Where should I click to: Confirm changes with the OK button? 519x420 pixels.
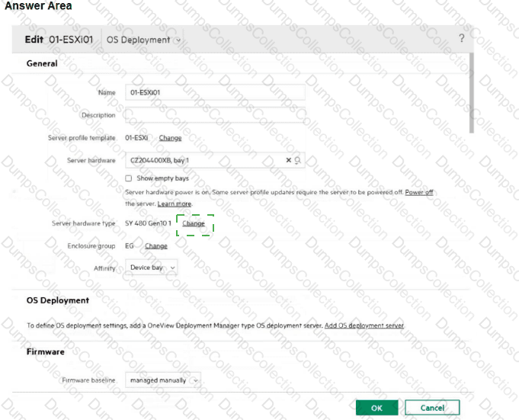point(376,408)
